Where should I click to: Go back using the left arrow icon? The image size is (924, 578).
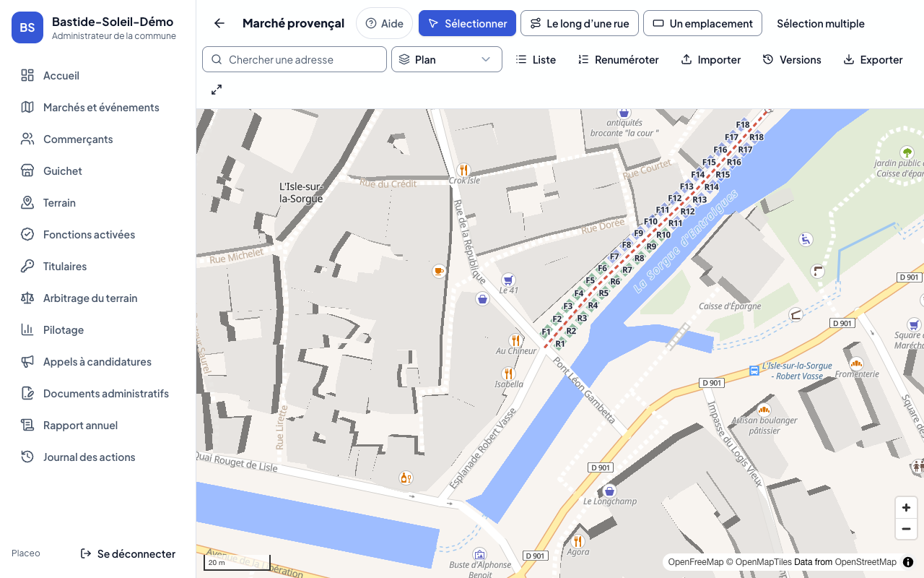coord(219,23)
